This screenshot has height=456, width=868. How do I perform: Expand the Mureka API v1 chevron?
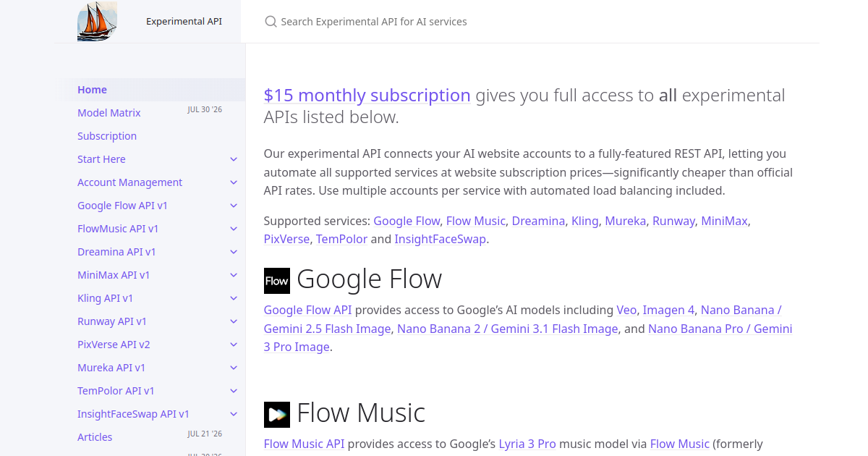point(234,368)
